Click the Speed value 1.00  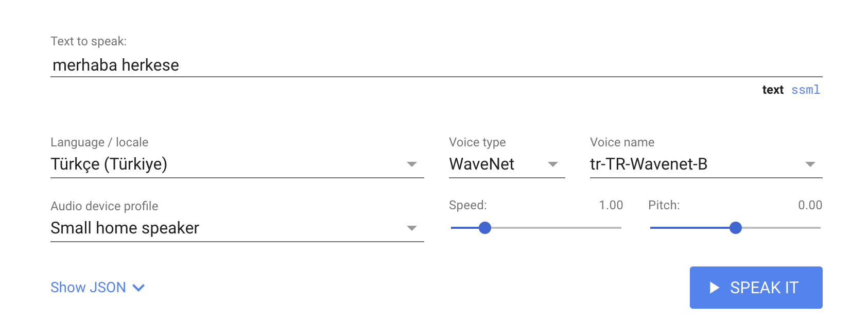click(611, 205)
